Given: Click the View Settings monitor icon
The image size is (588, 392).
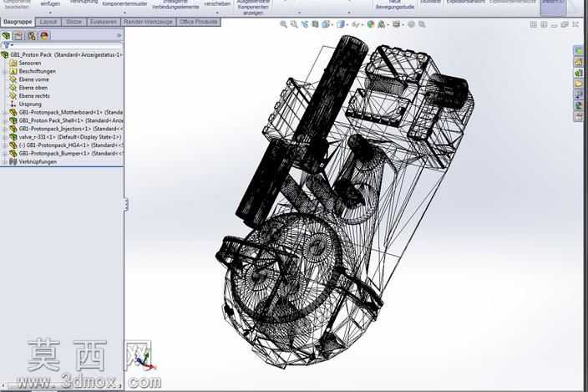Looking at the screenshot, I should click(x=396, y=24).
